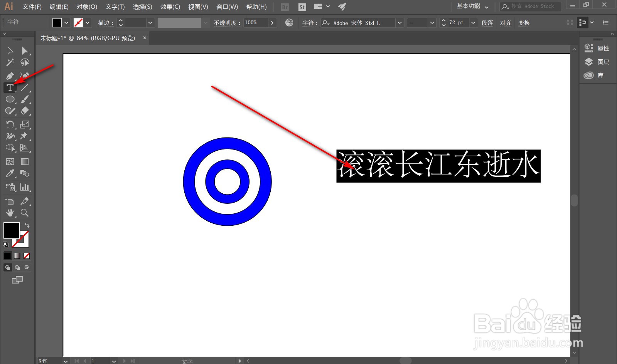Select the Lasso tool
The height and width of the screenshot is (364, 617).
[25, 62]
